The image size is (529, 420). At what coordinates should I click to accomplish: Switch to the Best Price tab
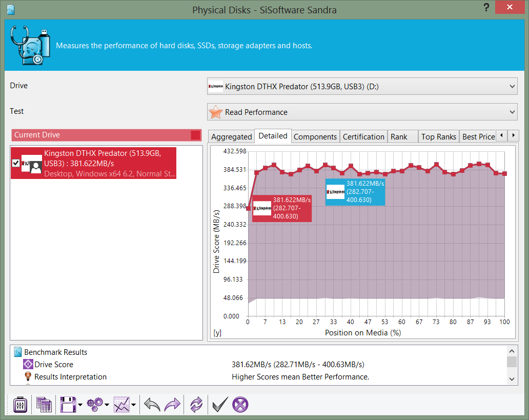point(478,137)
